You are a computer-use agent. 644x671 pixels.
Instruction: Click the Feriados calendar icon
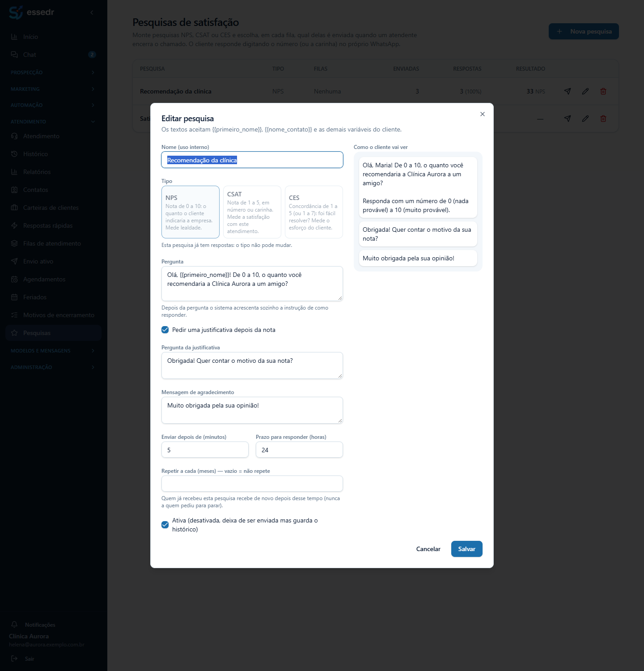(x=14, y=297)
